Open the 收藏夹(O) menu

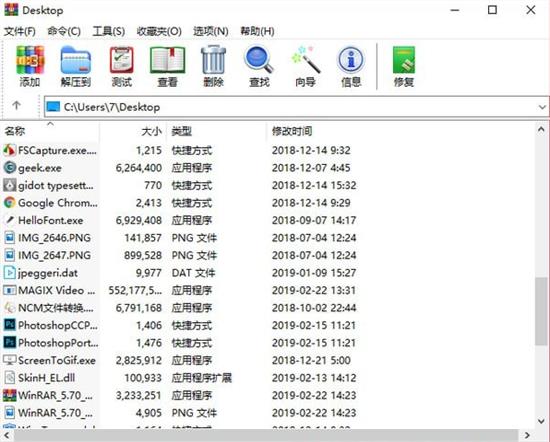[159, 31]
